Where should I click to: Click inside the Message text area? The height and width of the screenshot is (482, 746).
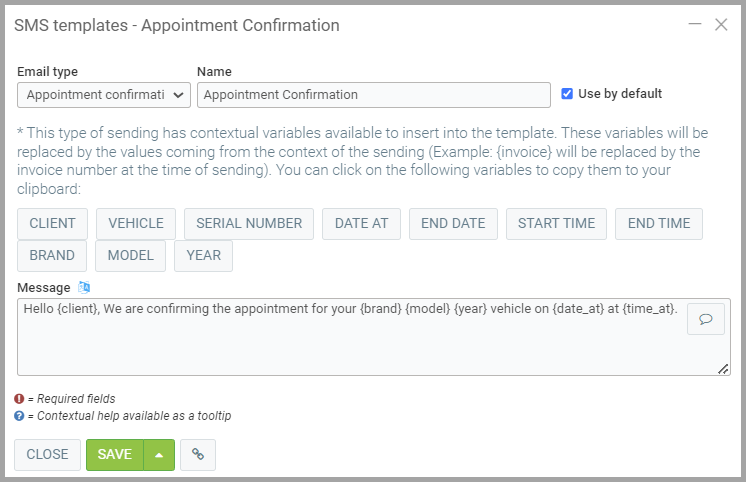tap(350, 345)
